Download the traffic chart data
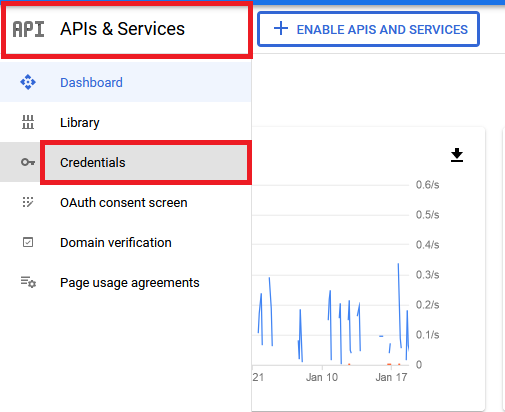 pos(457,155)
